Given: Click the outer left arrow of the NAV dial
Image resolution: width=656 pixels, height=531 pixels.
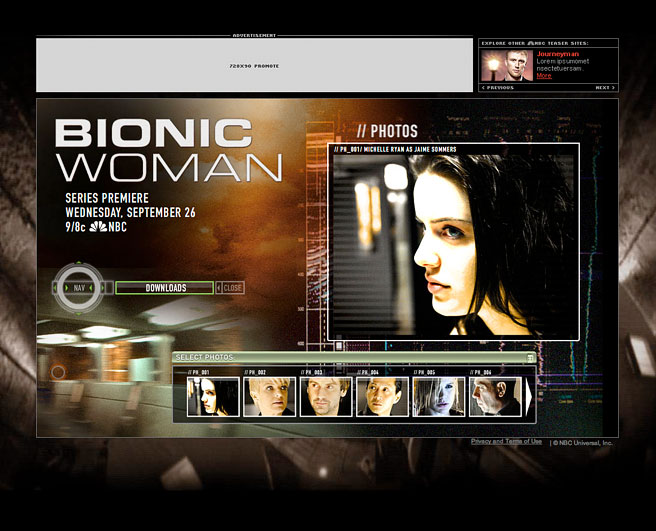Looking at the screenshot, I should (x=55, y=288).
